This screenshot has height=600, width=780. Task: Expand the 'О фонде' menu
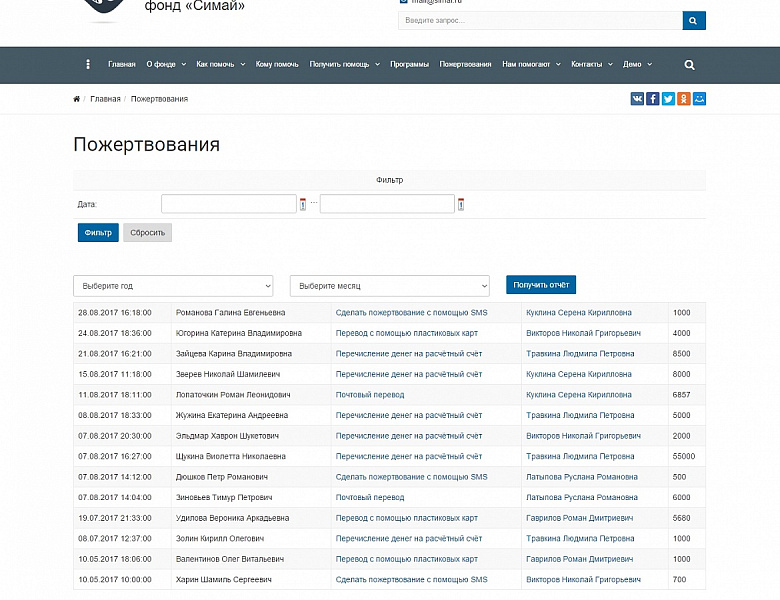point(165,65)
